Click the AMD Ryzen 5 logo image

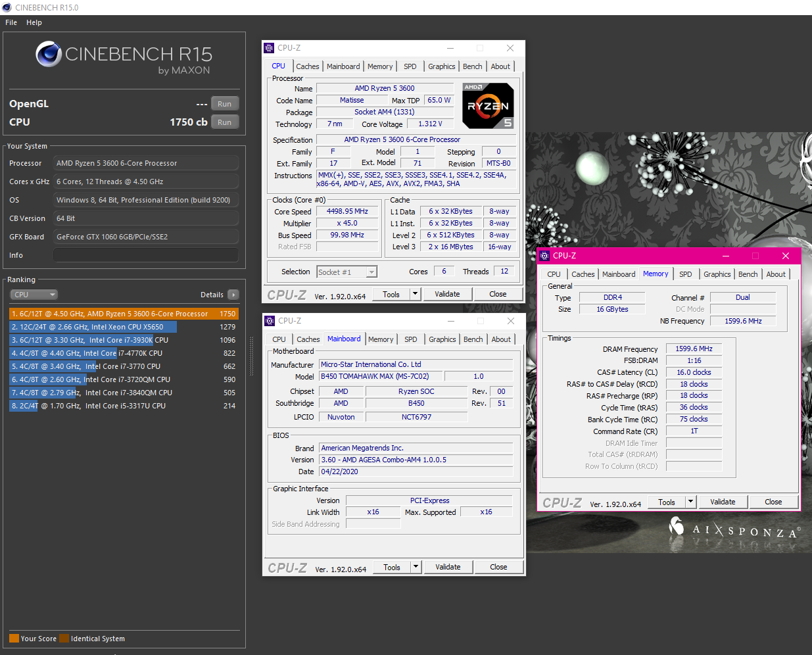(x=488, y=105)
